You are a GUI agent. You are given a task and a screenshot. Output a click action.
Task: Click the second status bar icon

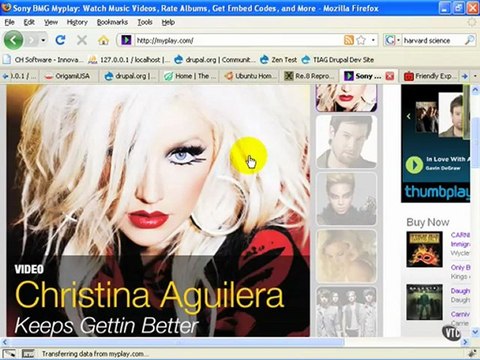28,354
